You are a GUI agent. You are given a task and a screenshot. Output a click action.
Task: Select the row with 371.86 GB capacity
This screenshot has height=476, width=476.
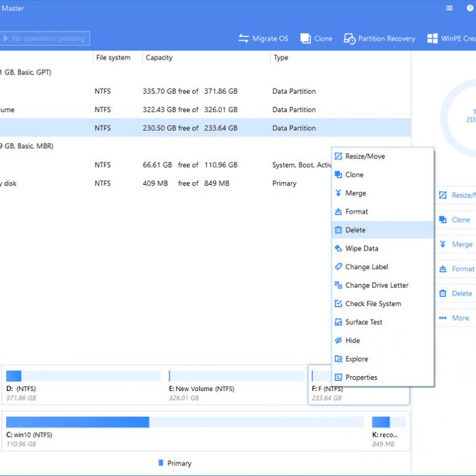(205, 91)
